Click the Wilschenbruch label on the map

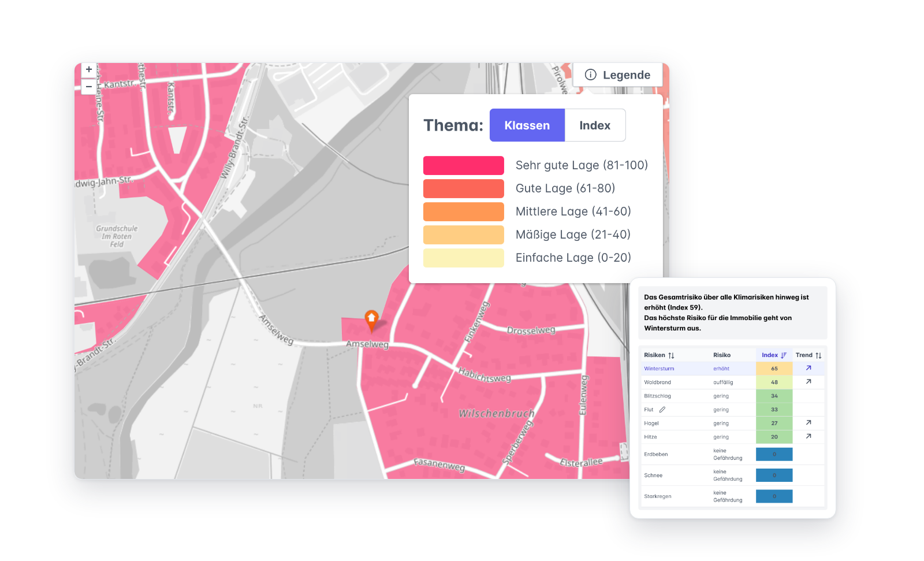497,414
